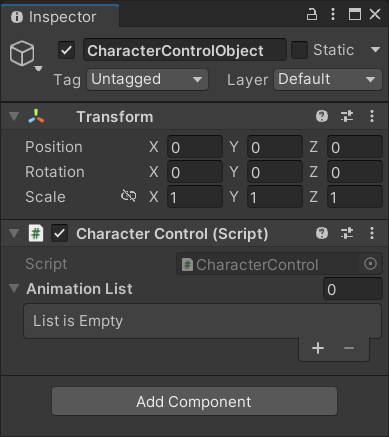The width and height of the screenshot is (389, 437).
Task: Open Transform component three-dot context menu
Action: pos(372,116)
